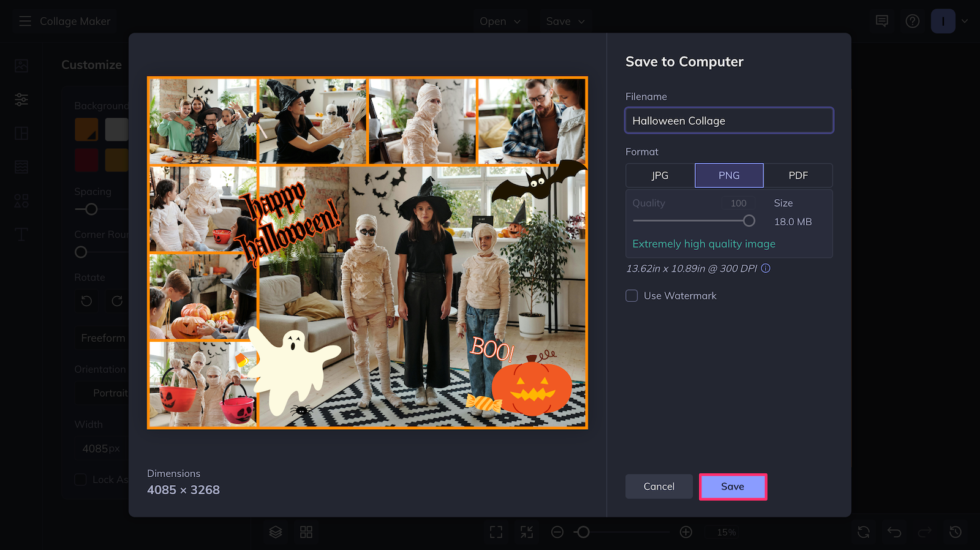Expand the Save dropdown in the top bar
980x550 pixels.
click(565, 21)
